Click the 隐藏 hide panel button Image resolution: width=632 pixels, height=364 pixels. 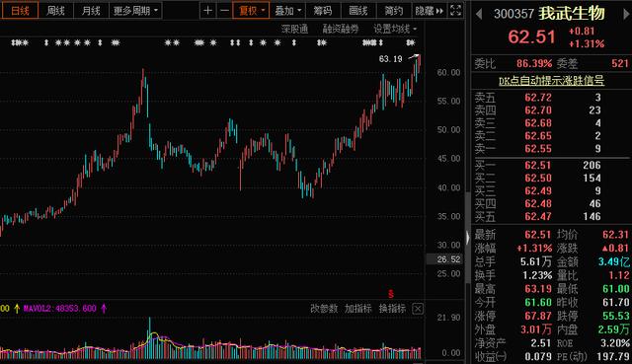coord(429,11)
